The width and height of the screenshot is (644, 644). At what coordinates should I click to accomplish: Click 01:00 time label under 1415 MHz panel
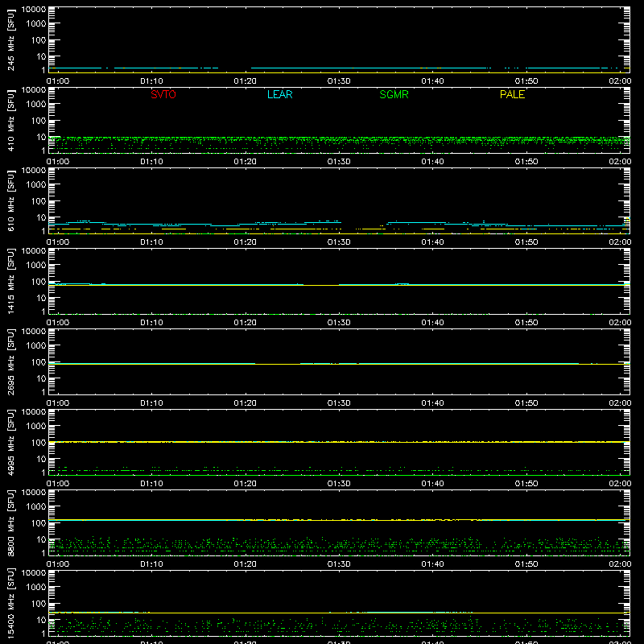click(58, 323)
